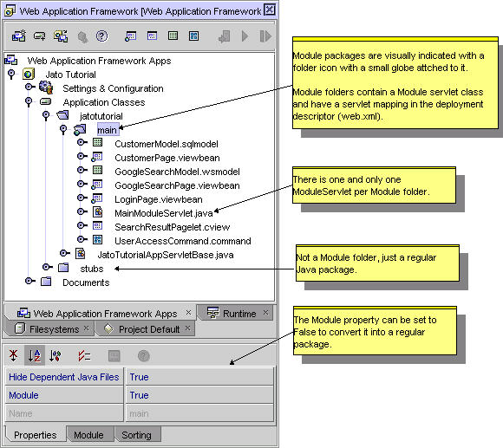Select the Documents tree item
This screenshot has height=448, width=503.
tap(86, 282)
